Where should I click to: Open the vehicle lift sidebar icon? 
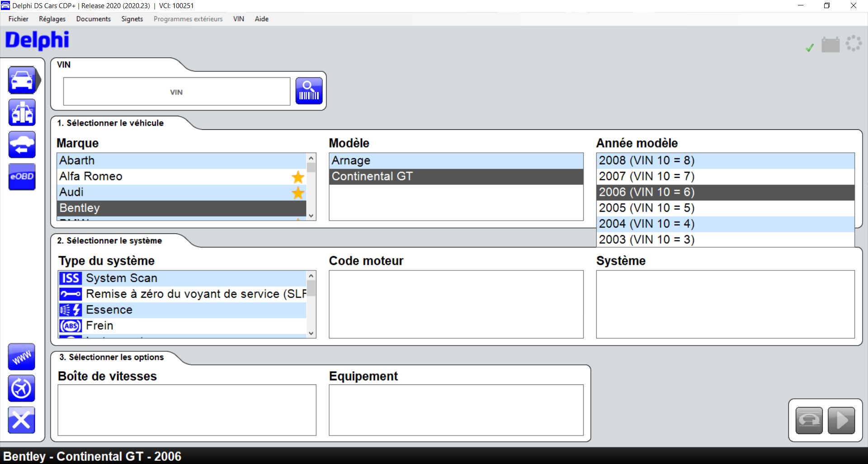[22, 112]
